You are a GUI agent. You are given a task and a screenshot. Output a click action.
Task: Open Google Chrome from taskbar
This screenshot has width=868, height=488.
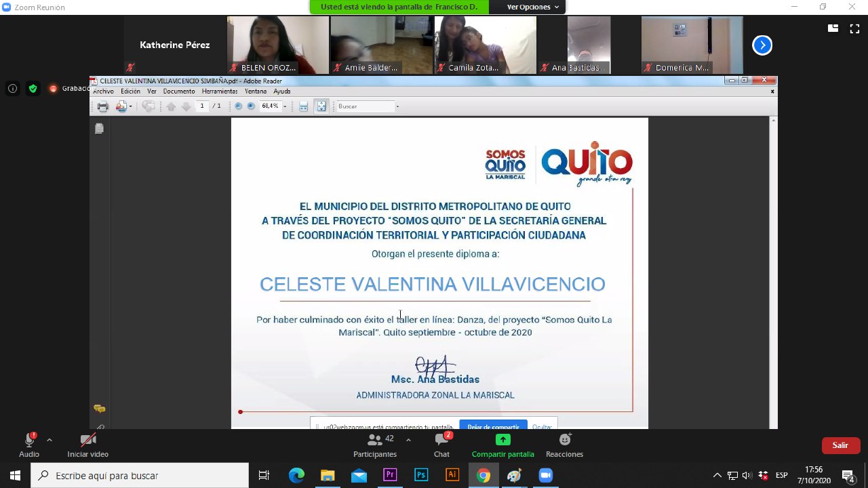pos(484,475)
